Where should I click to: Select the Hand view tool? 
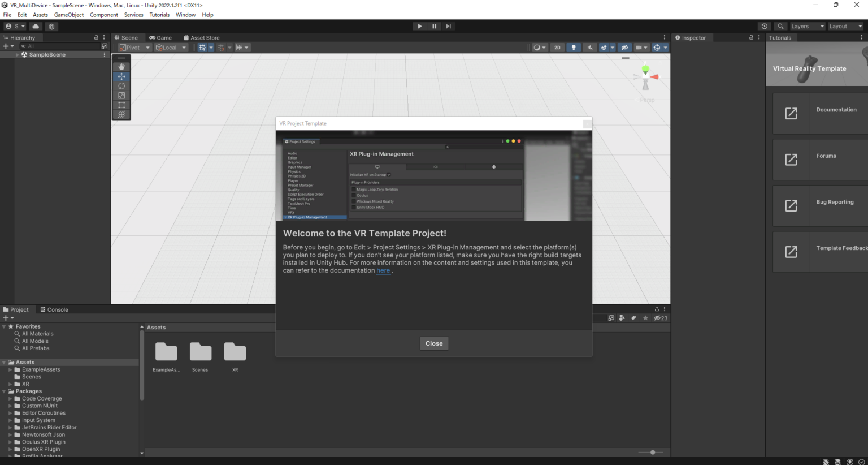click(121, 67)
